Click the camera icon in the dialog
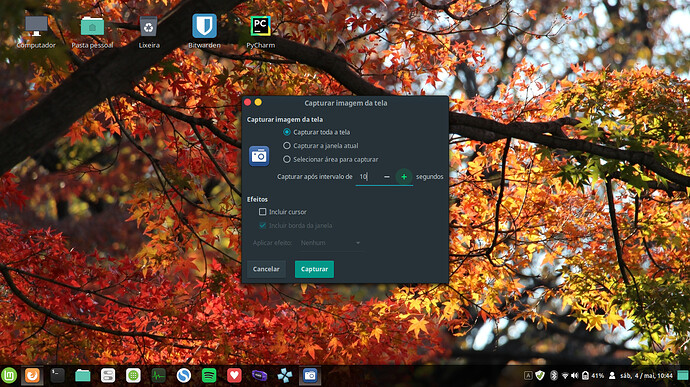The height and width of the screenshot is (387, 690). pos(259,156)
